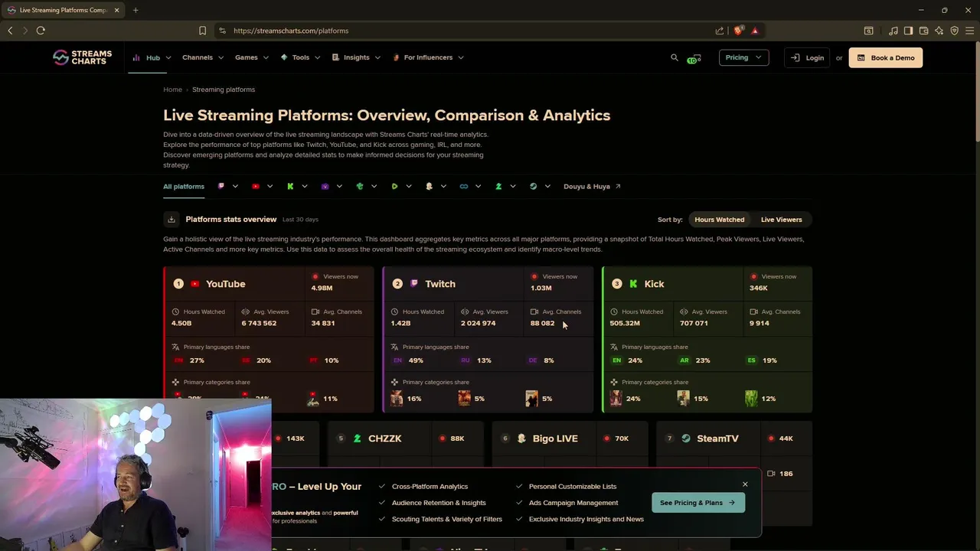Open the site search magnifier icon
Image resolution: width=980 pixels, height=551 pixels.
675,57
